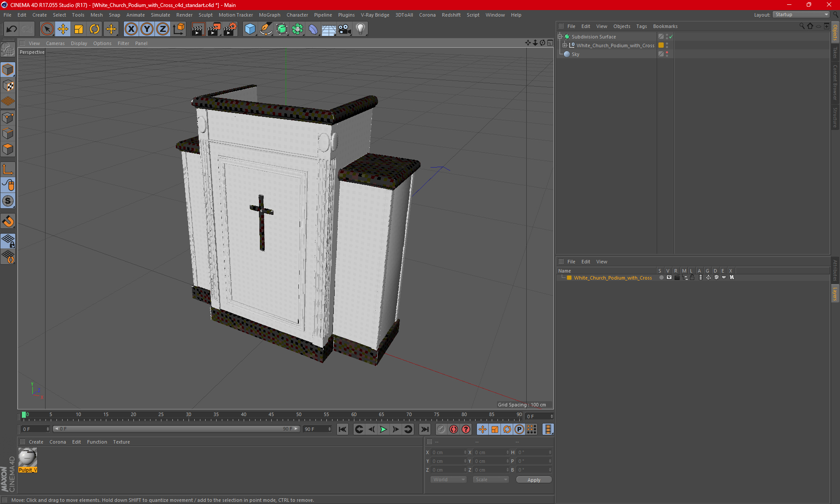Screen dimensions: 840x504
Task: Toggle layer solo dot for podium layer
Action: pos(661,277)
